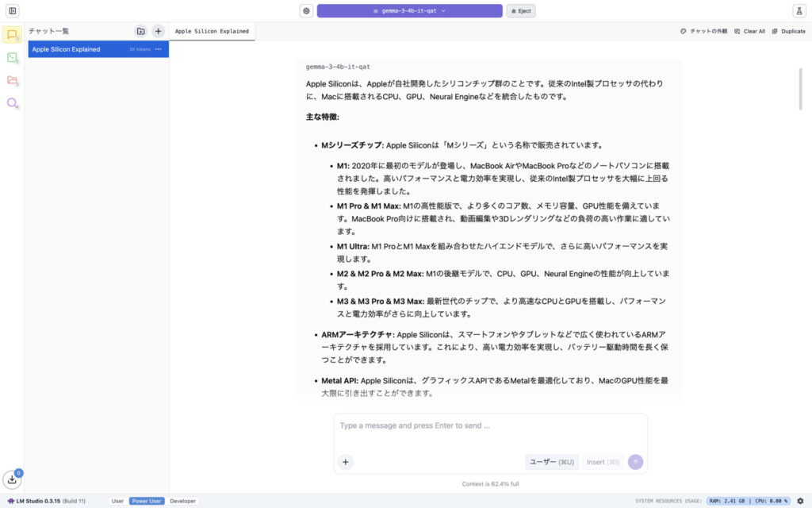Start a new chat with plus icon
This screenshot has height=508, width=812.
(x=158, y=31)
